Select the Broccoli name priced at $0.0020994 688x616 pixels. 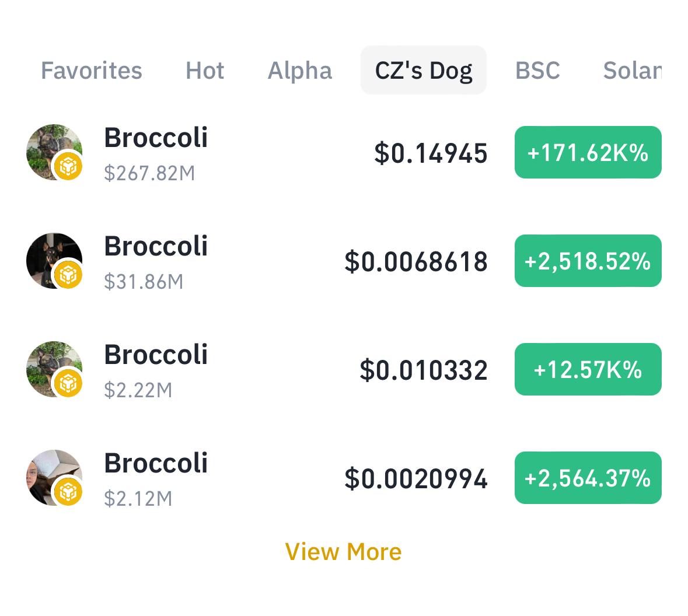click(156, 463)
